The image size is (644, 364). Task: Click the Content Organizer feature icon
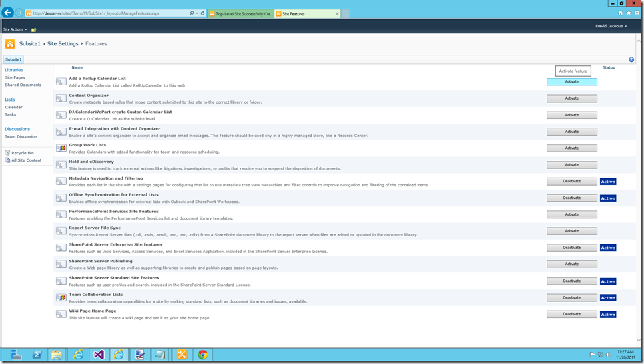pyautogui.click(x=61, y=98)
